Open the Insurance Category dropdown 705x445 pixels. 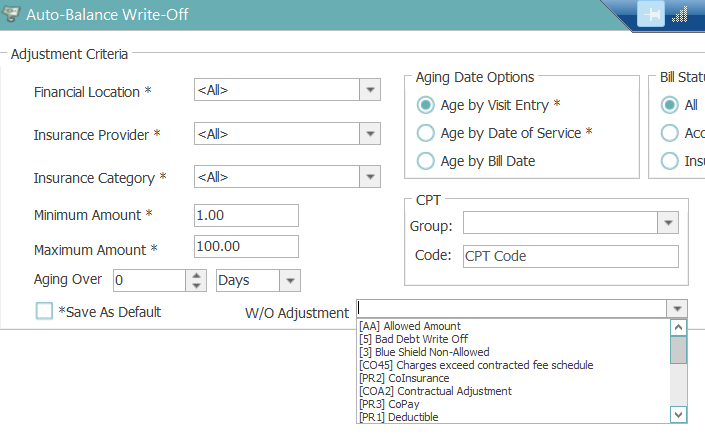(x=371, y=177)
